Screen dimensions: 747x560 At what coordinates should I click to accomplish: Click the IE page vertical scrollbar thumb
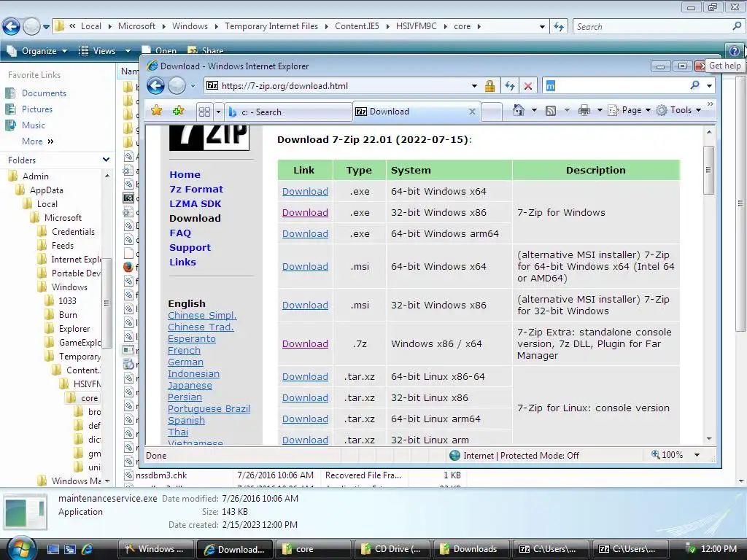[708, 170]
